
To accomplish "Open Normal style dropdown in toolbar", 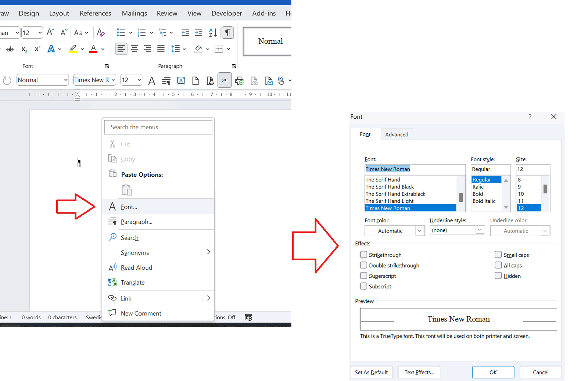I will (x=66, y=80).
